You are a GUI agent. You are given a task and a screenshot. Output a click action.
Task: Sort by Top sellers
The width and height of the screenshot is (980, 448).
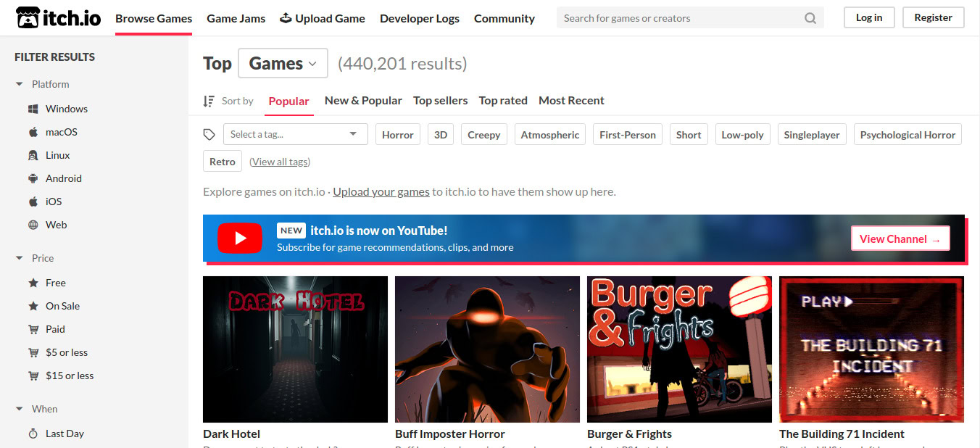click(441, 101)
